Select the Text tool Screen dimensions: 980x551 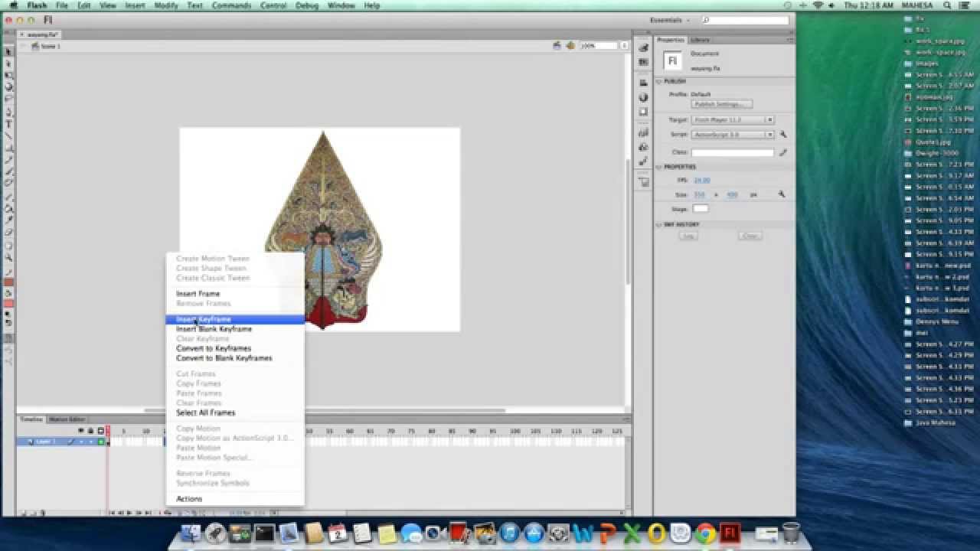coord(8,123)
